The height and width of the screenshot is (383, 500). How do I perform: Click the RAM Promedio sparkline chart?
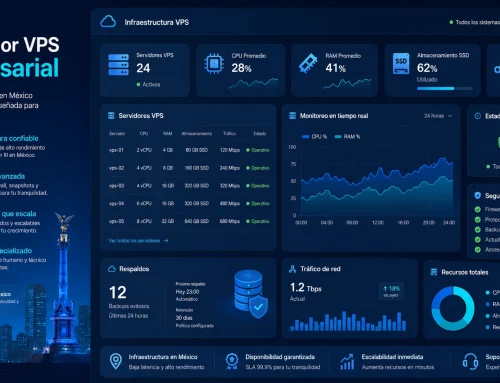coord(347,84)
